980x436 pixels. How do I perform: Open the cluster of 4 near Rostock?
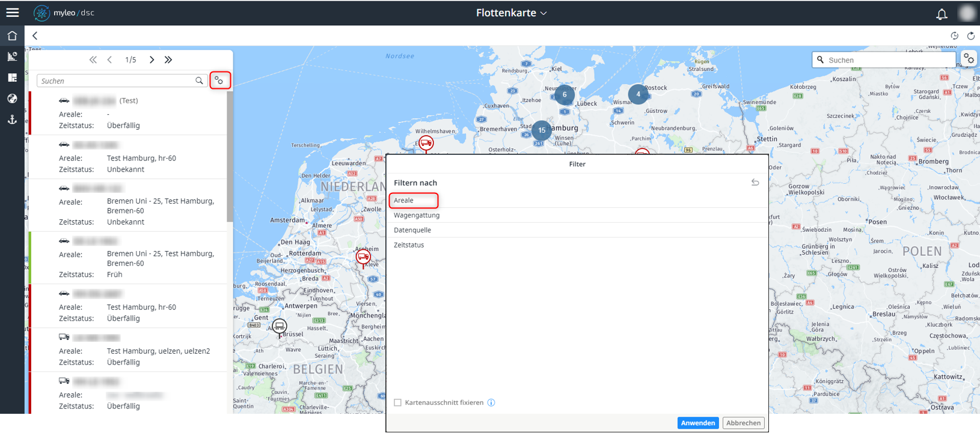click(x=638, y=94)
